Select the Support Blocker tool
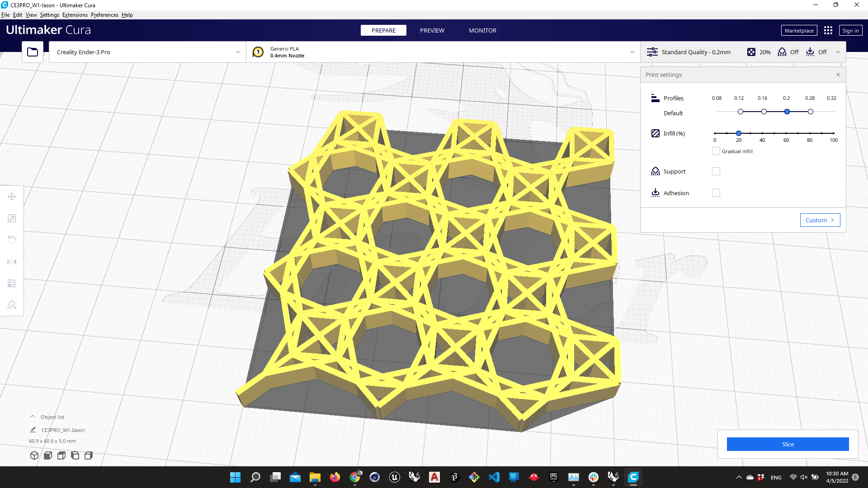 click(x=12, y=305)
